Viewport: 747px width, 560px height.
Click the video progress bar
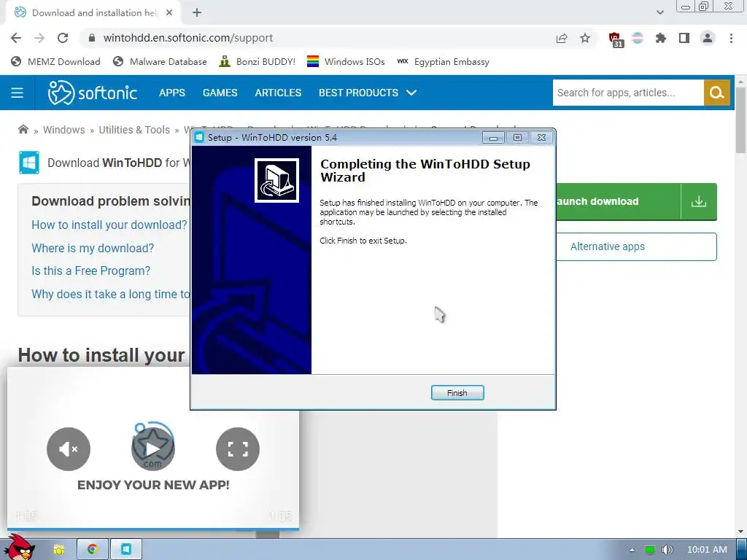point(153,529)
